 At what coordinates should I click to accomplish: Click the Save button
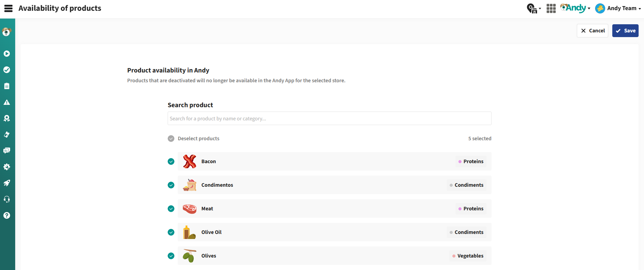625,31
